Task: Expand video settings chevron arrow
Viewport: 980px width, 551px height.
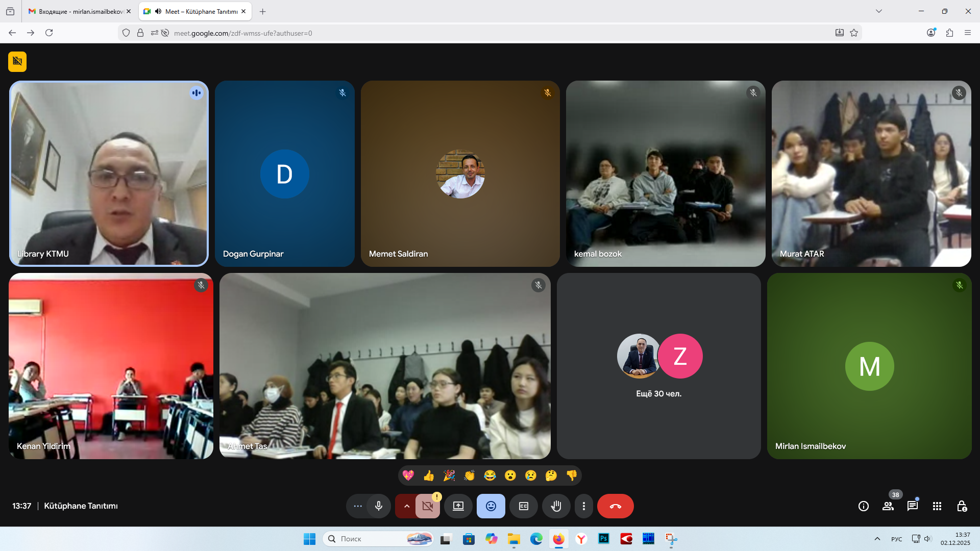Action: [407, 506]
